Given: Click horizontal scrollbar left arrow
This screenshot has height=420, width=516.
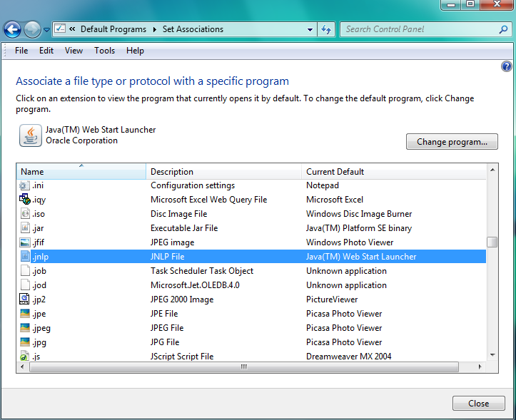Looking at the screenshot, I should (x=22, y=367).
